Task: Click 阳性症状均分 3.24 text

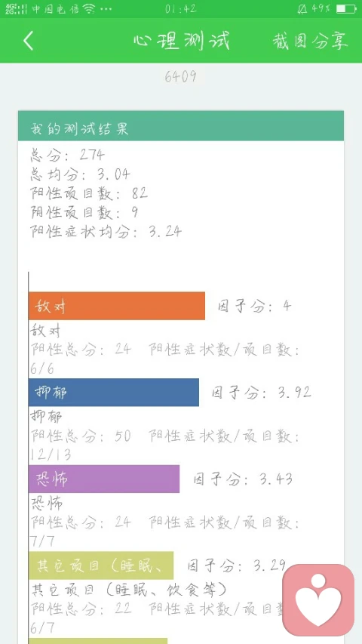Action: coord(106,231)
